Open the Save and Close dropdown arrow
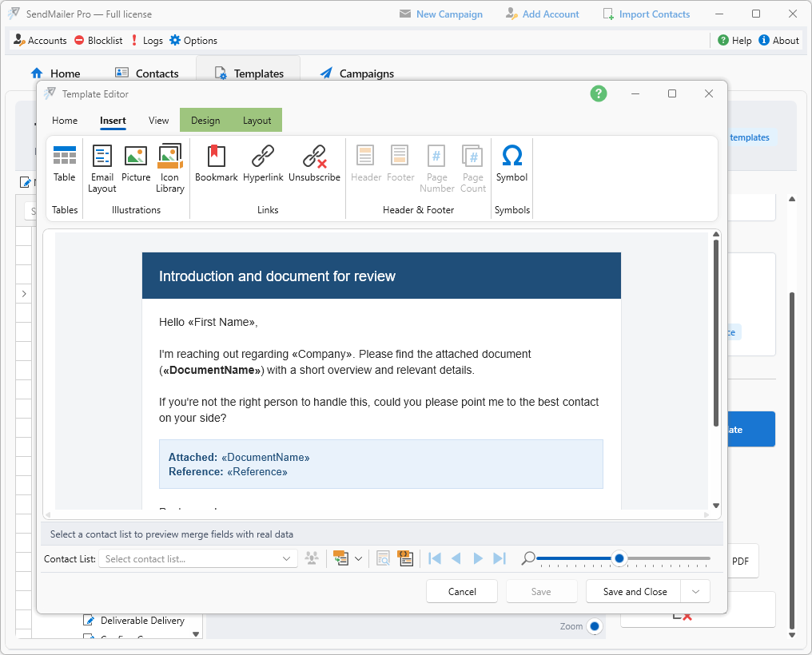Viewport: 812px width, 655px height. (x=695, y=592)
